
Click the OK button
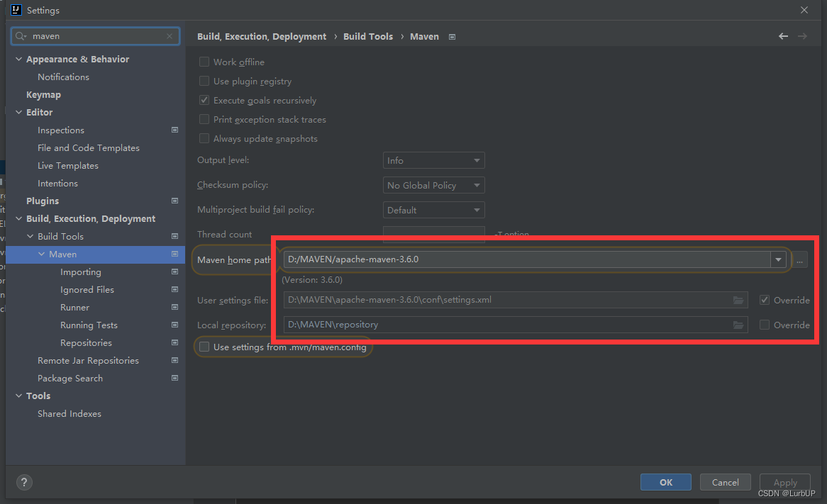(665, 483)
